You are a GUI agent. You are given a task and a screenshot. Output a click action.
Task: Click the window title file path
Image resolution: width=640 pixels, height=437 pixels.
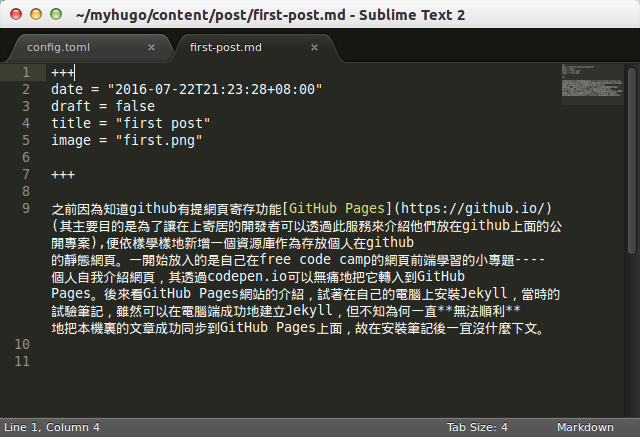click(x=211, y=15)
